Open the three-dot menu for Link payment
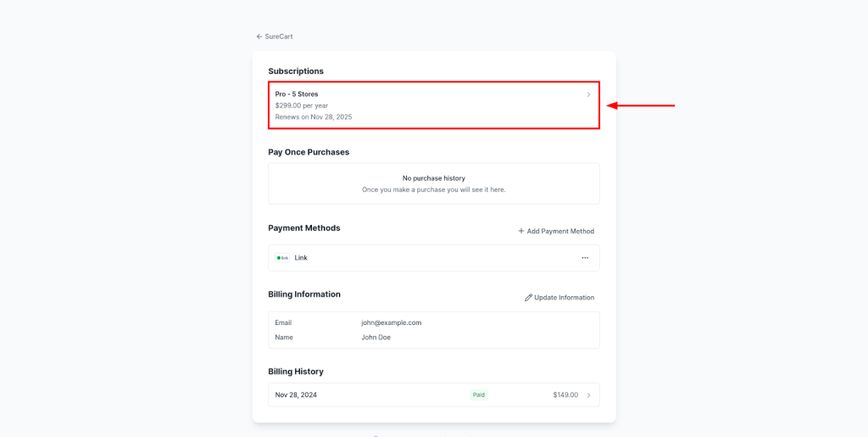 point(585,258)
